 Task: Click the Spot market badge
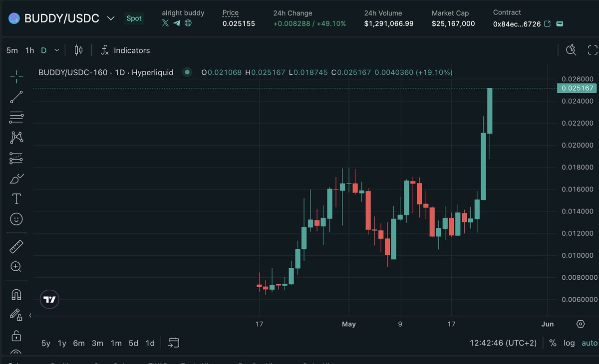point(134,18)
